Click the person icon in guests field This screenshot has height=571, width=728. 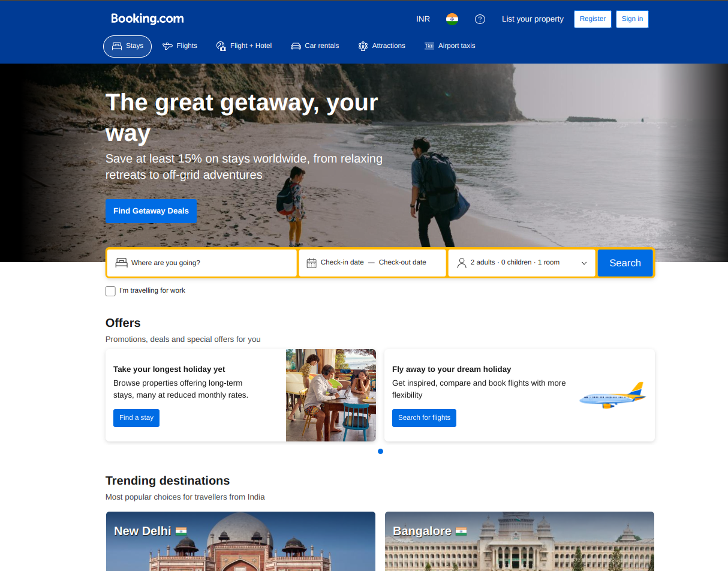tap(462, 263)
